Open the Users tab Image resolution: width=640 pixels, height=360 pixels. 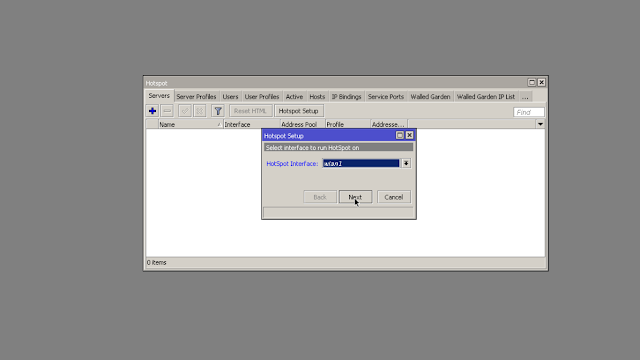click(x=230, y=97)
